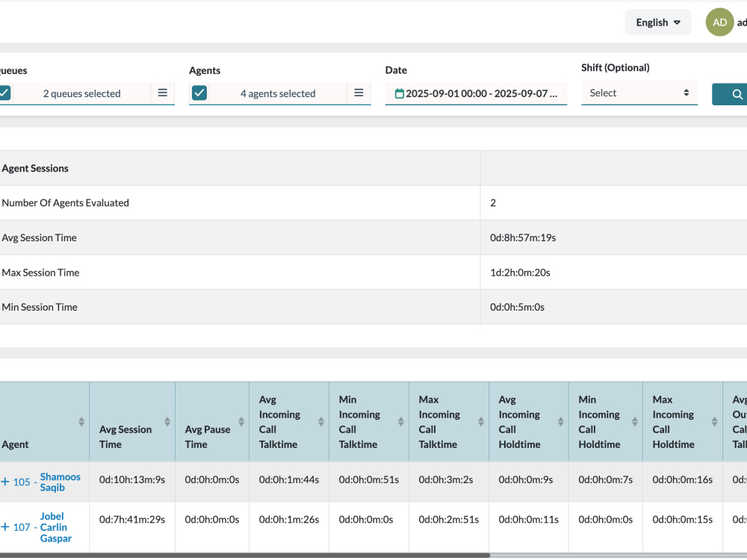Click 0d:0h:0m:7s min holdtime cell

tap(606, 479)
